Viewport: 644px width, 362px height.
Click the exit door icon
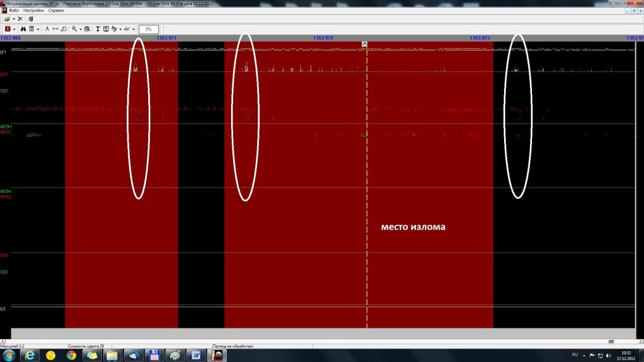pyautogui.click(x=30, y=19)
